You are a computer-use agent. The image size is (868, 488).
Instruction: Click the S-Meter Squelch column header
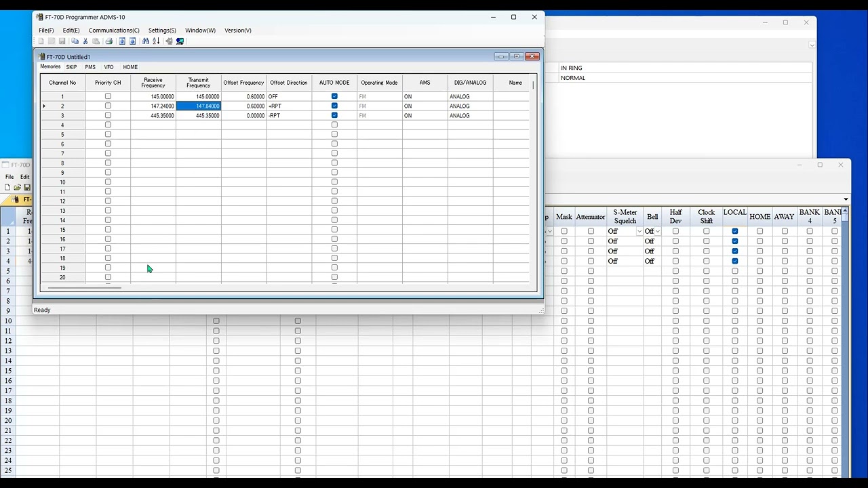[x=625, y=217]
